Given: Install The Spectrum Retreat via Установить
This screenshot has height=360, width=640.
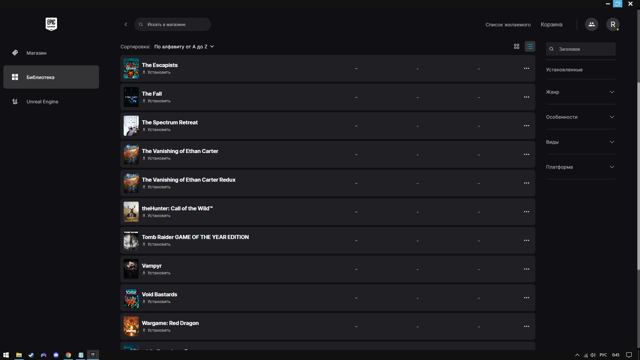Looking at the screenshot, I should click(x=156, y=129).
